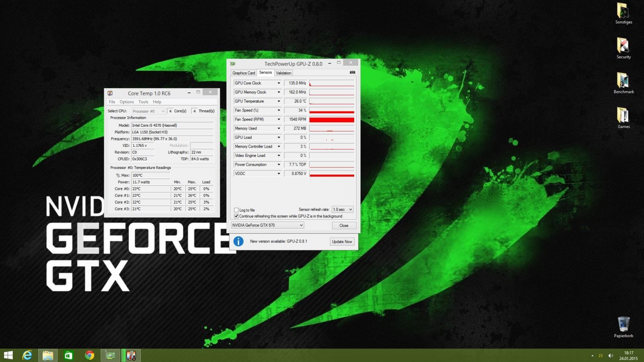The image size is (644, 362).
Task: Minimize the Core Temp window
Action: point(189,93)
